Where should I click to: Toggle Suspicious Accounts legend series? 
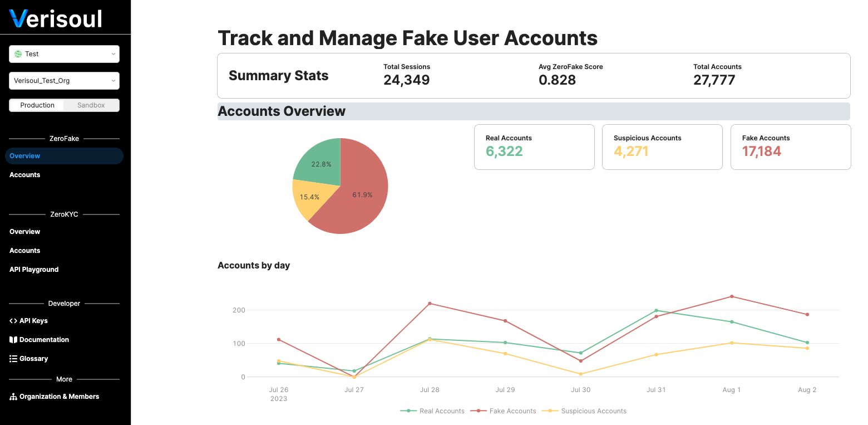pos(584,411)
